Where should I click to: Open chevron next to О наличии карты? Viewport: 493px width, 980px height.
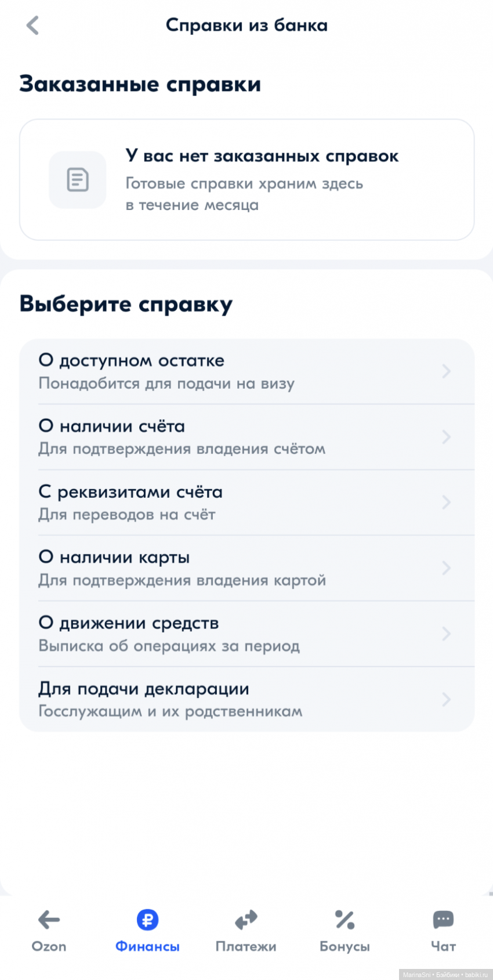(446, 568)
